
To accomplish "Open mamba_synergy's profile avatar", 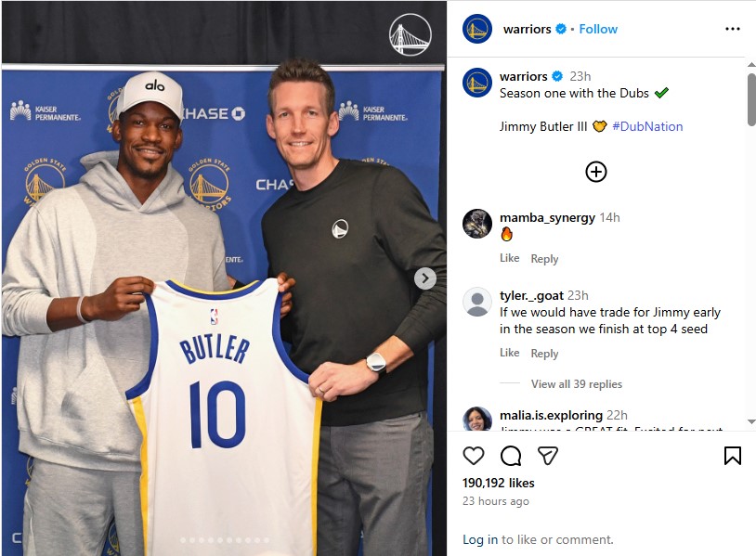I will (476, 224).
